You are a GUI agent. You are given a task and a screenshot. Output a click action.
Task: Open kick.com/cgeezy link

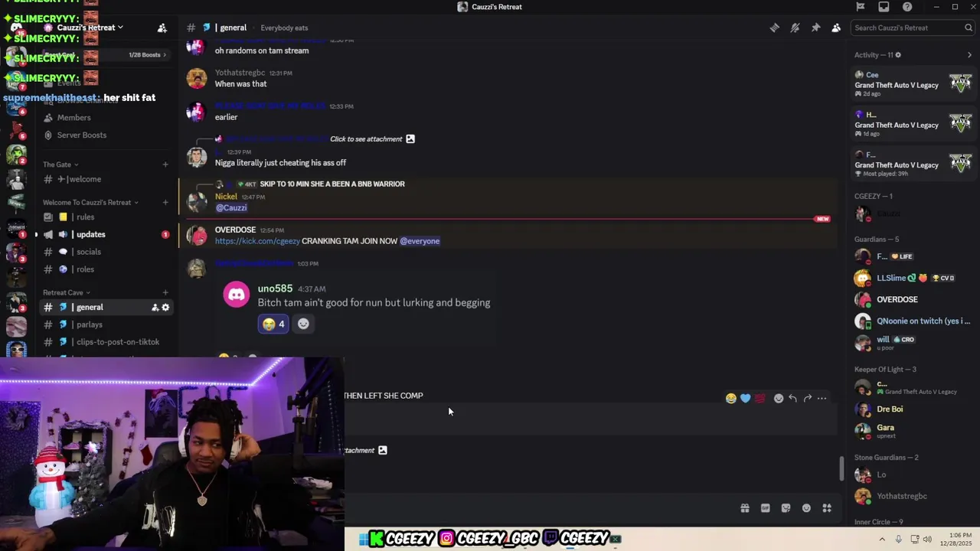coord(257,241)
